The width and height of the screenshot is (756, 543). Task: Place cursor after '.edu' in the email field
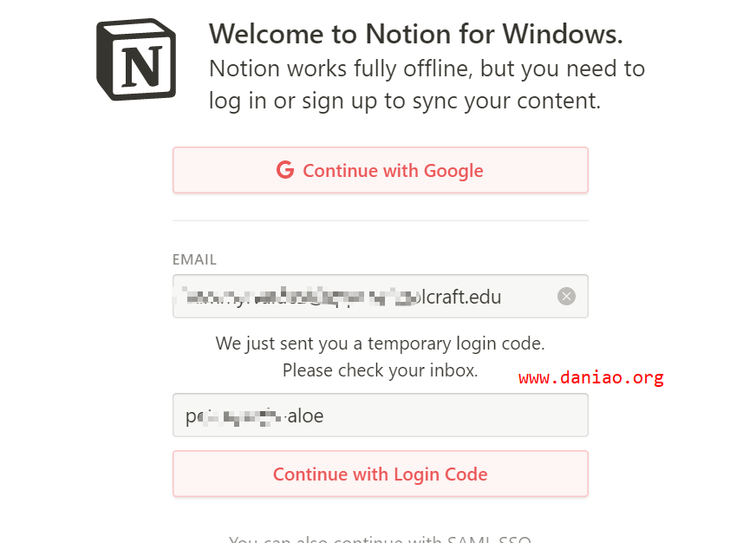[x=502, y=297]
